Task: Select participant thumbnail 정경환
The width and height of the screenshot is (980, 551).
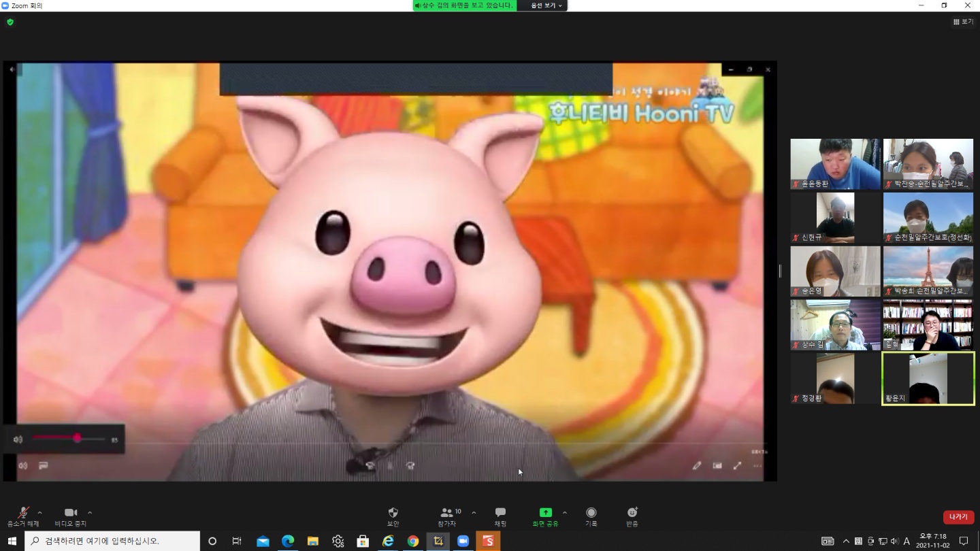Action: point(835,378)
